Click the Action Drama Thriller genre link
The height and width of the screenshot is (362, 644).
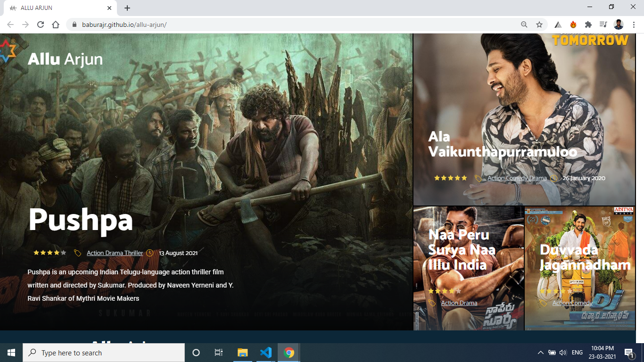(115, 253)
